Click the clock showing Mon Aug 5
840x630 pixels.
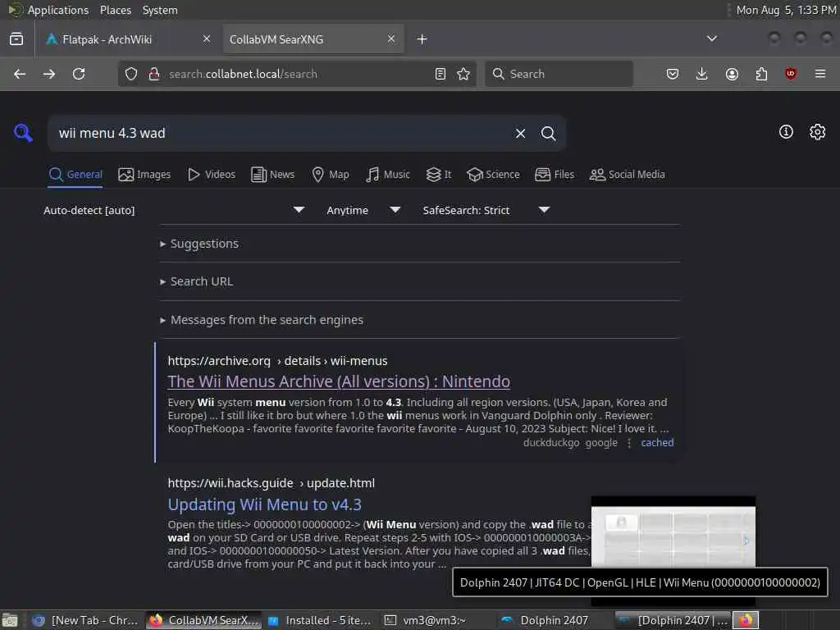pos(786,10)
